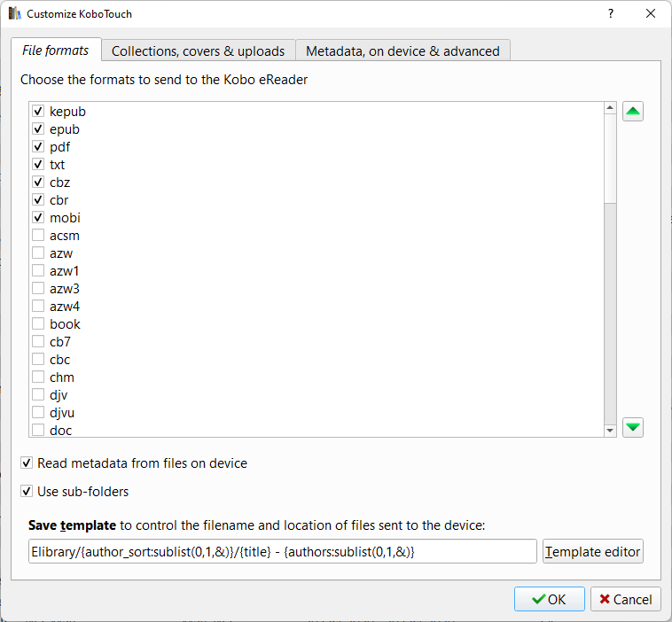The image size is (672, 622).
Task: Uncheck the txt format checkbox
Action: [38, 165]
